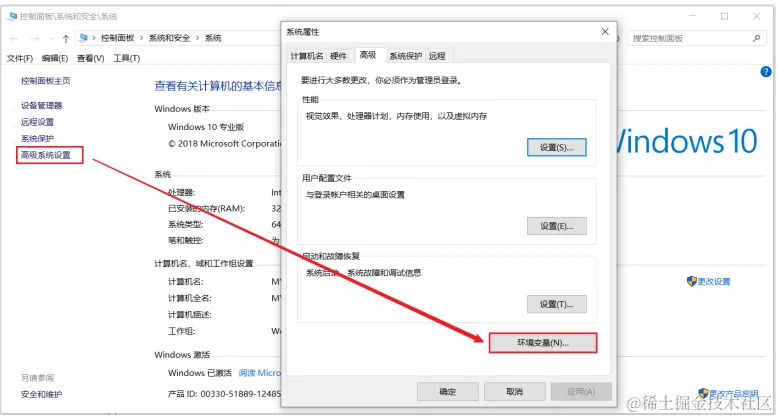Select the 高级 tab
The image size is (778, 418).
pos(368,55)
